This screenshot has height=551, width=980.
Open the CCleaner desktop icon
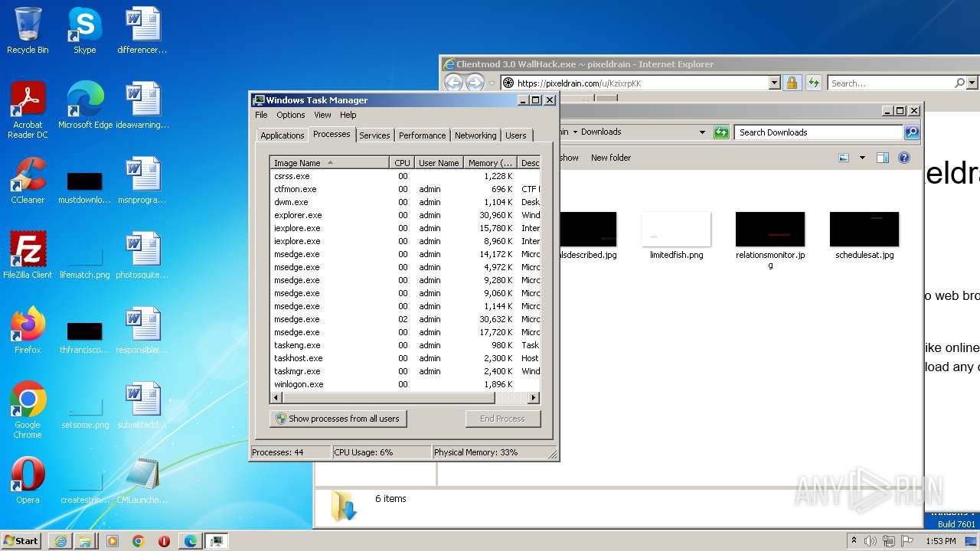[x=28, y=181]
